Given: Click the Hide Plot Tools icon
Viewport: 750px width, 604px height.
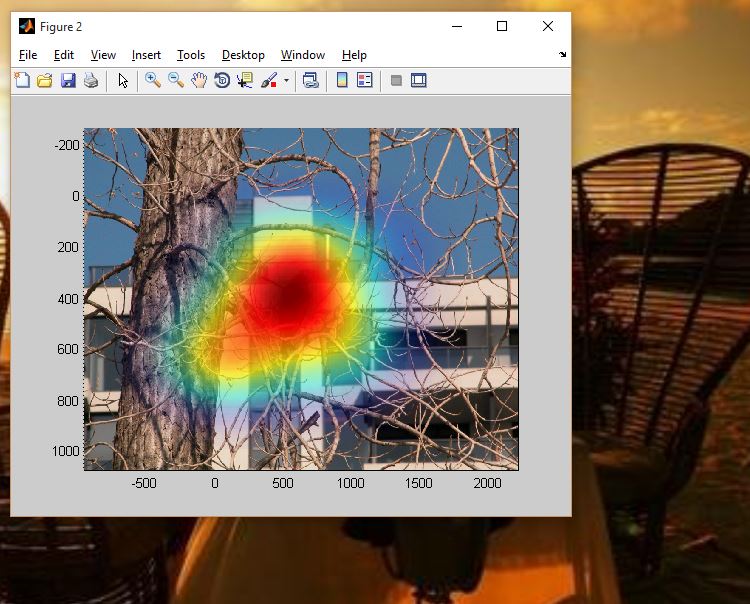Looking at the screenshot, I should click(x=396, y=80).
